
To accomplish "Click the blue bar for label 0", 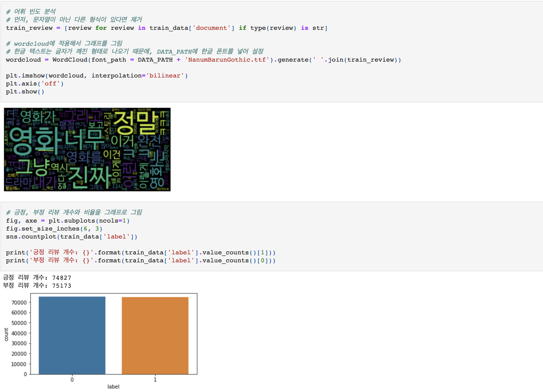I will tap(72, 335).
